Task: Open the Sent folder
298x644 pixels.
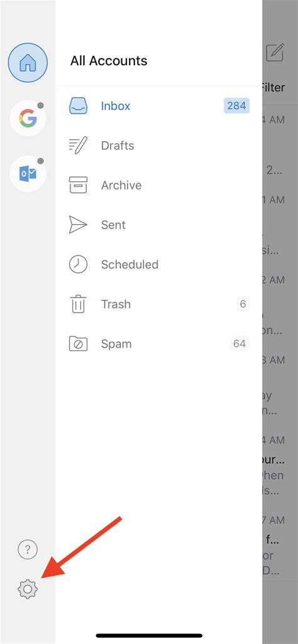Action: coord(159,225)
